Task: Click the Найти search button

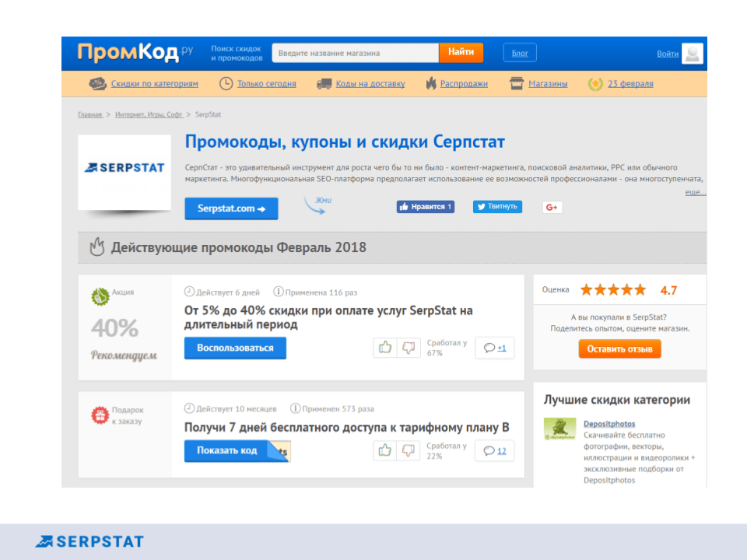Action: pyautogui.click(x=461, y=52)
